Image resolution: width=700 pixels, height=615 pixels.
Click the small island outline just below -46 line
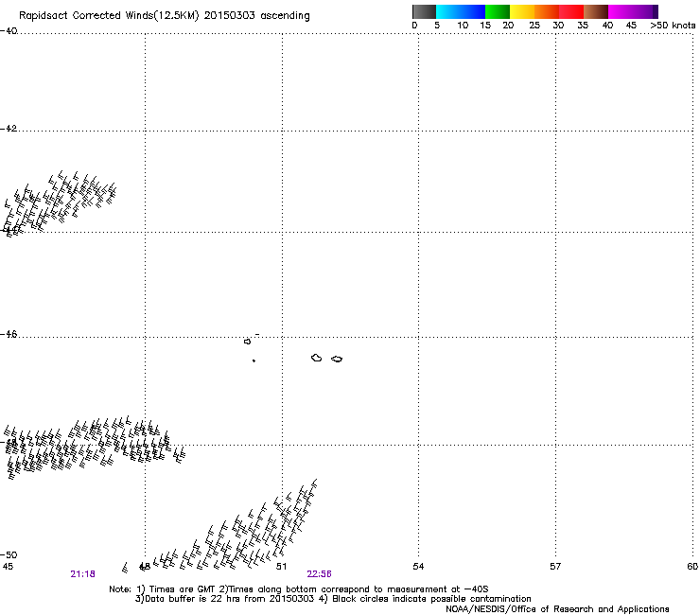[247, 342]
